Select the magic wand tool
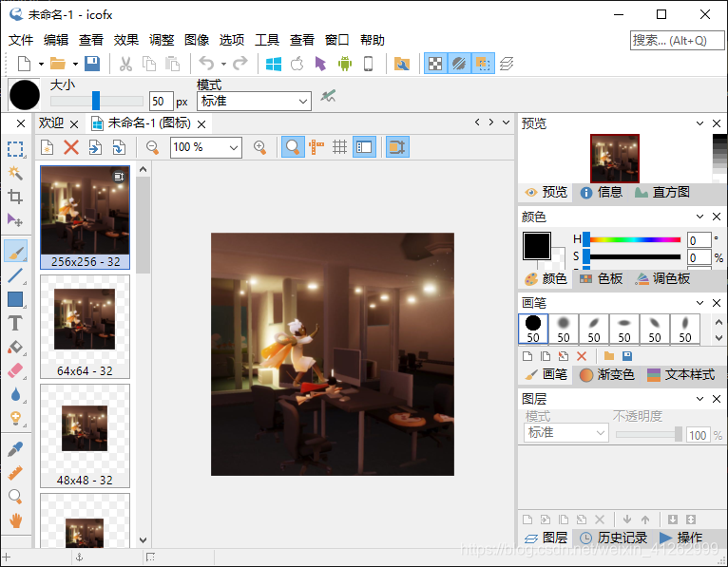728x567 pixels. (15, 173)
